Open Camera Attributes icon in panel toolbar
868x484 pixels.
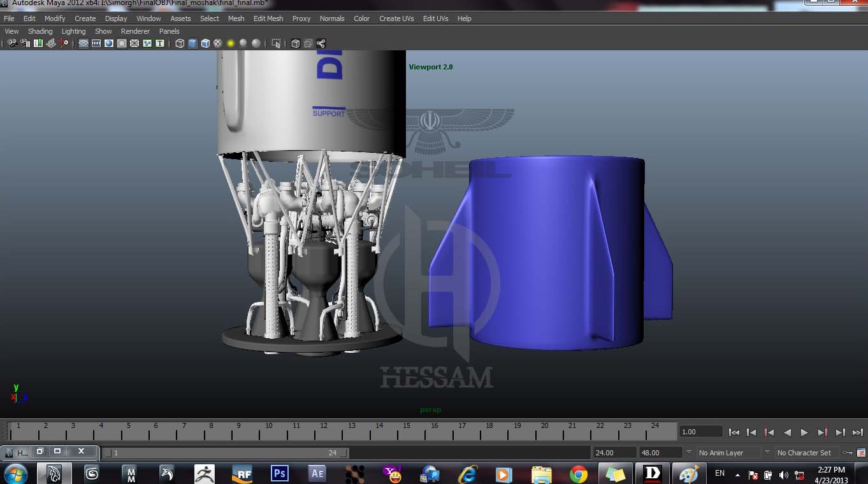point(25,43)
